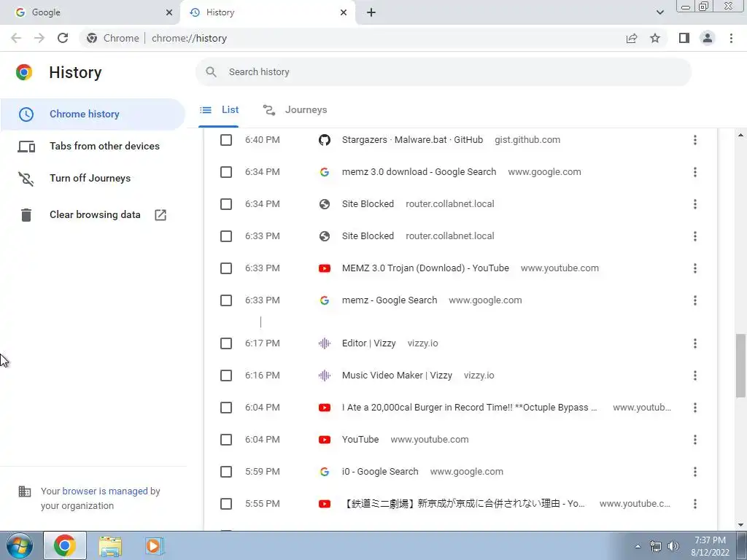Open the Windows Start button
The image size is (747, 560).
[x=20, y=545]
